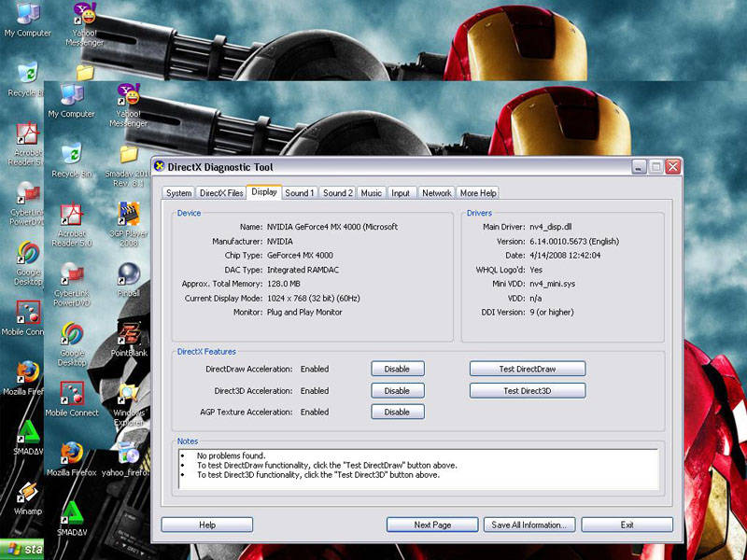Select the SMADAV icon below the full Mozilla Firefox label

tap(72, 518)
